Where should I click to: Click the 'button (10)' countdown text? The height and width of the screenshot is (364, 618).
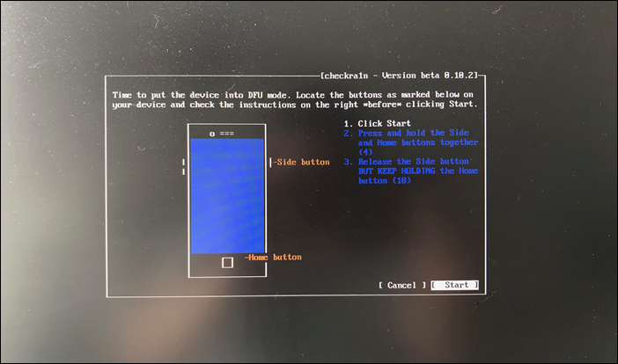(385, 180)
